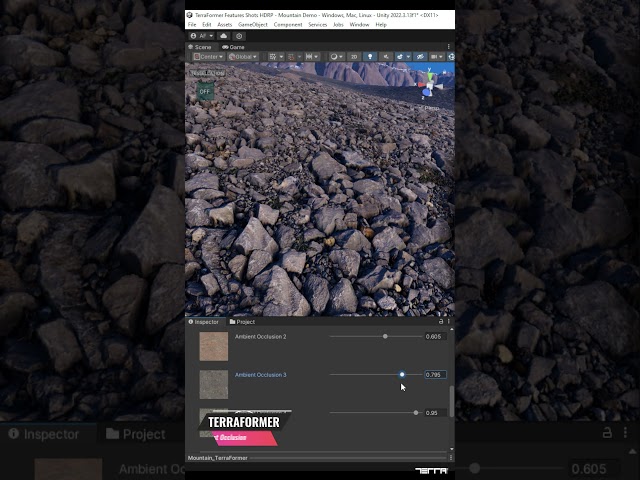The image size is (640, 480).
Task: Open the version control settings icon
Action: coord(239,36)
